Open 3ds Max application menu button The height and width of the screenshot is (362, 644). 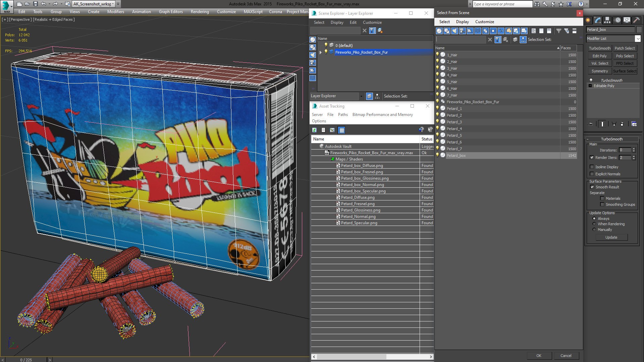click(6, 6)
